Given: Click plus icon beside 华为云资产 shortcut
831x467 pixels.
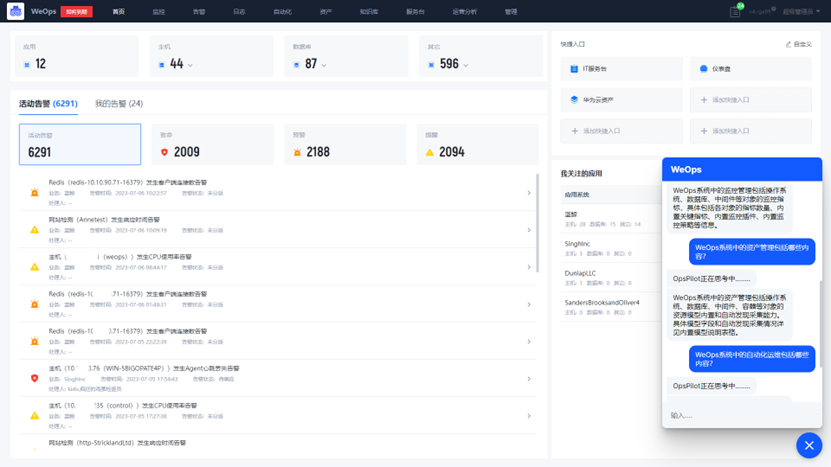Looking at the screenshot, I should pos(704,100).
